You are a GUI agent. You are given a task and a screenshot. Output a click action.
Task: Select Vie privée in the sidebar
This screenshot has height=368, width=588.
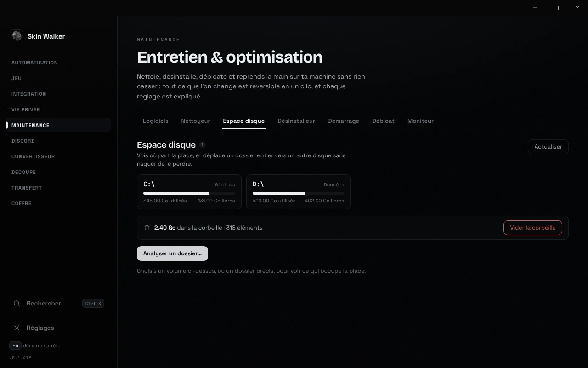59,109
